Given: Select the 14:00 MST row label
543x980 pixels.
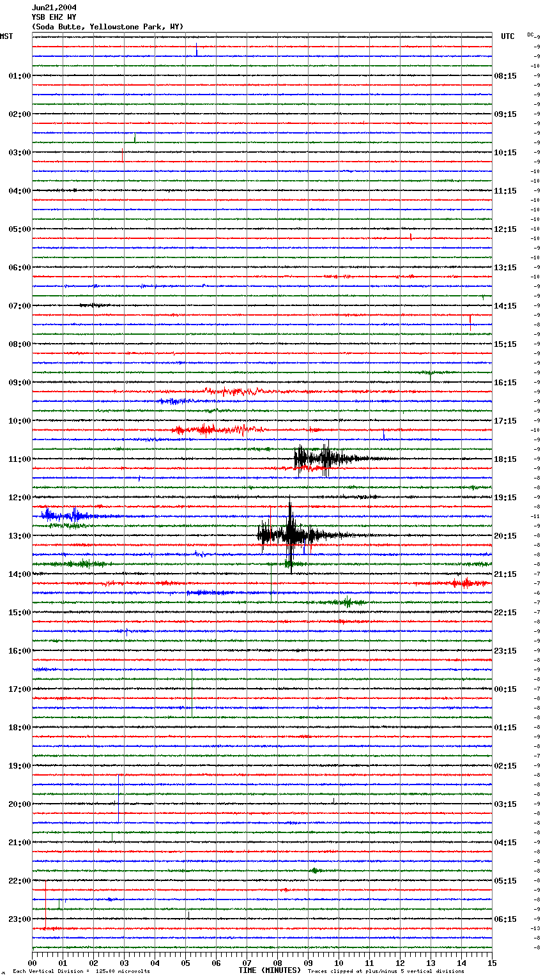Looking at the screenshot, I should point(19,574).
